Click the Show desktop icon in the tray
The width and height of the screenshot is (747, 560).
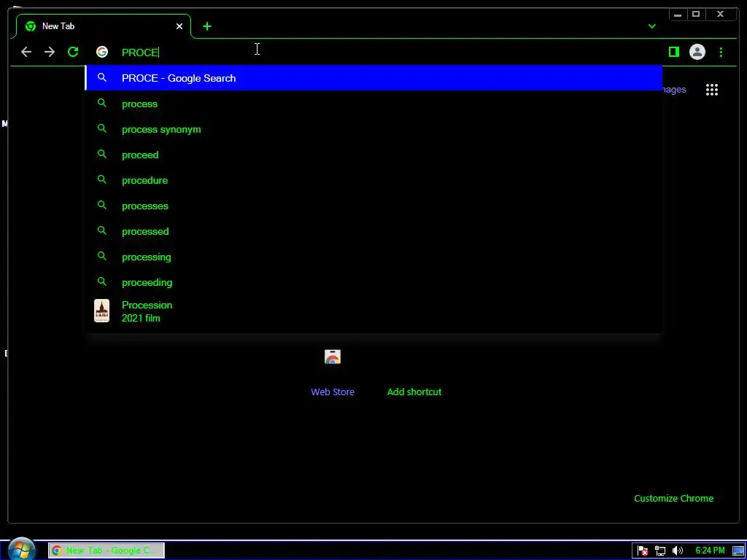(x=738, y=551)
